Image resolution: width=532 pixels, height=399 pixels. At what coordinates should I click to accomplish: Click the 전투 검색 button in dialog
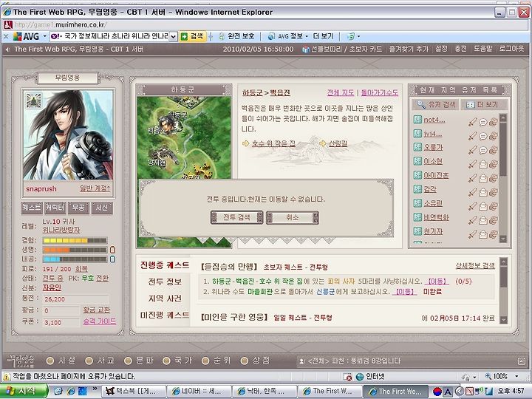237,217
